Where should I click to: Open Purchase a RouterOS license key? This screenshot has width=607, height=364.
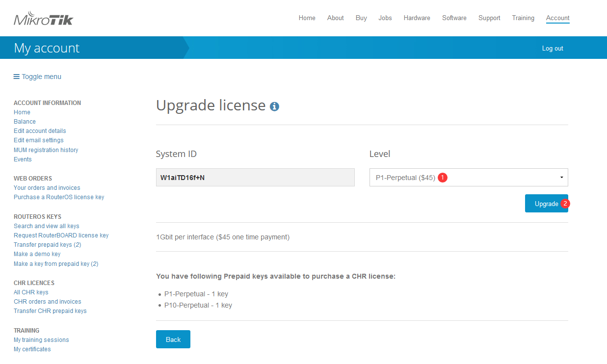point(59,197)
